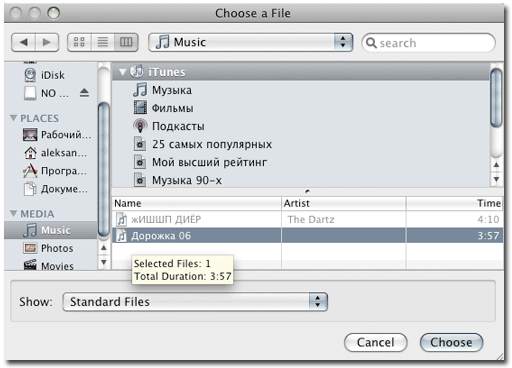Select the Фильмы playlist

(x=301, y=108)
